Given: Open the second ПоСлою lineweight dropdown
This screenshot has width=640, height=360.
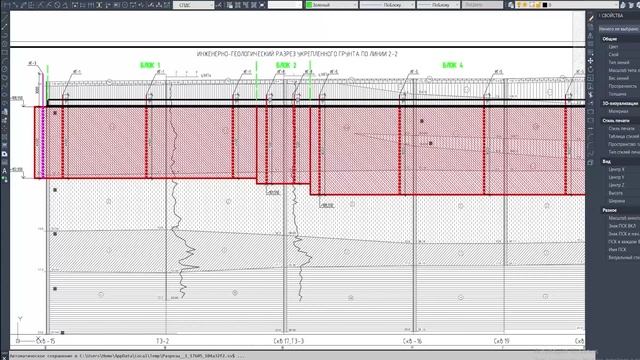Looking at the screenshot, I should [x=438, y=5].
